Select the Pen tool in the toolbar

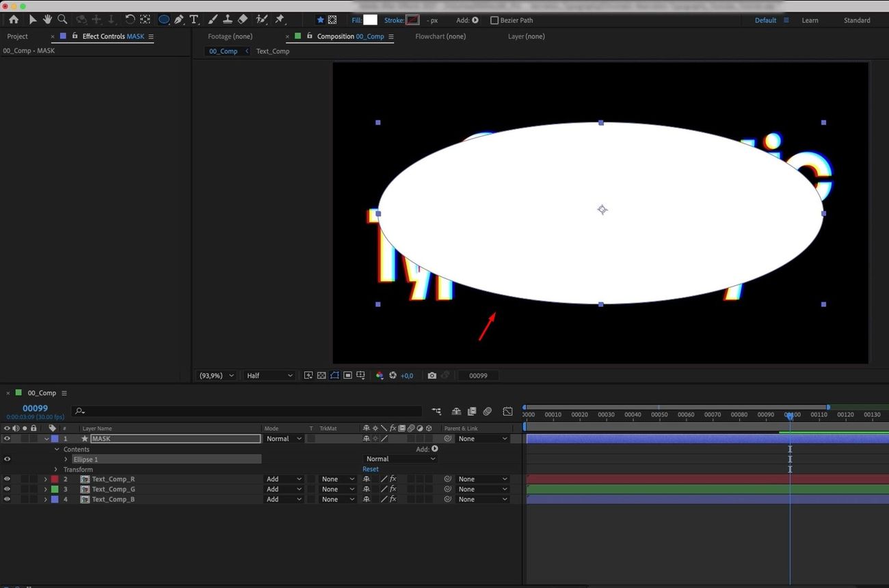click(x=179, y=19)
